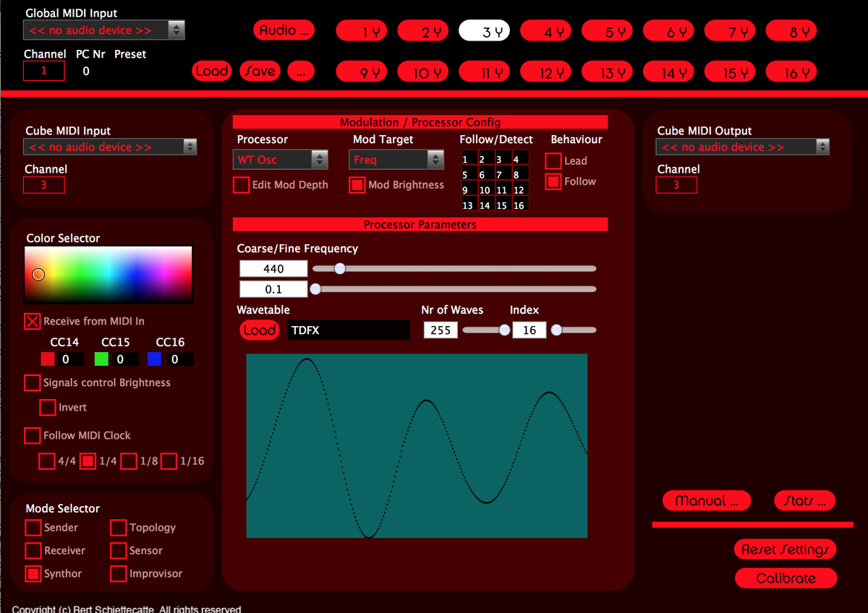Pick a color in Color Selector
Viewport: 868px width, 613px height.
pos(109,275)
